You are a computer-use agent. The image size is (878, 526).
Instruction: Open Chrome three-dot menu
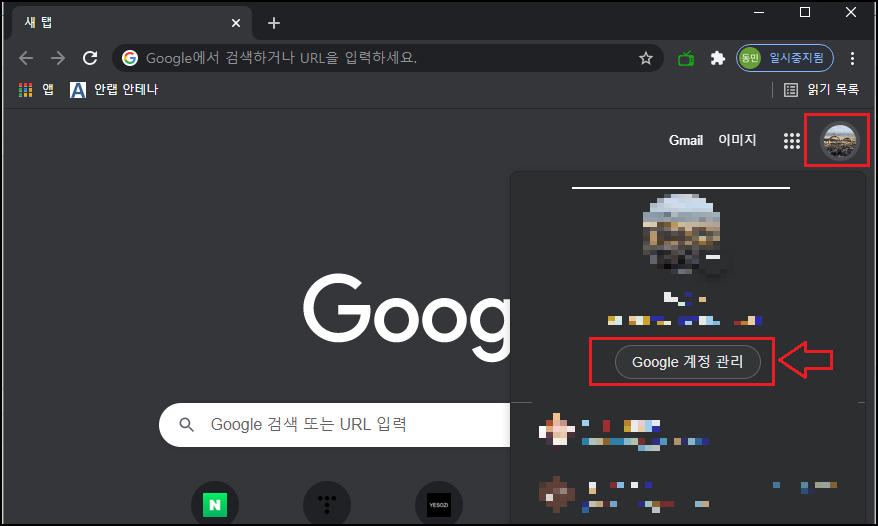click(852, 58)
